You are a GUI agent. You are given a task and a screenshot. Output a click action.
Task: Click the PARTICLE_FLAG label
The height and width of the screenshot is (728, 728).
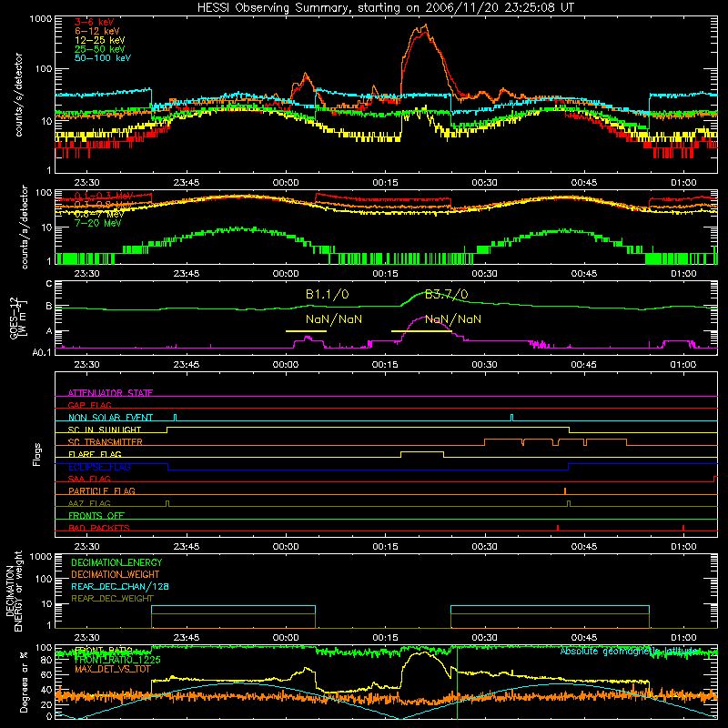click(102, 490)
